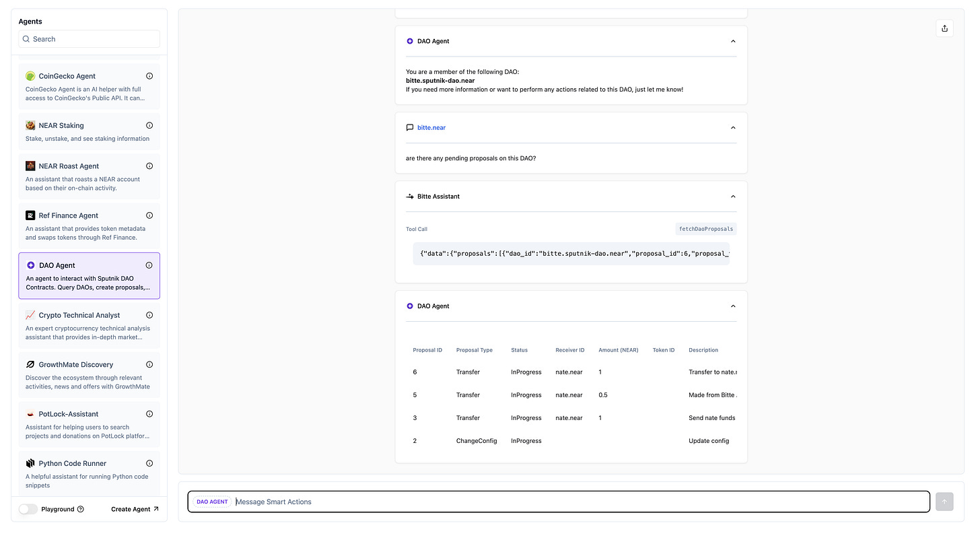Click the Description column header

(x=703, y=350)
